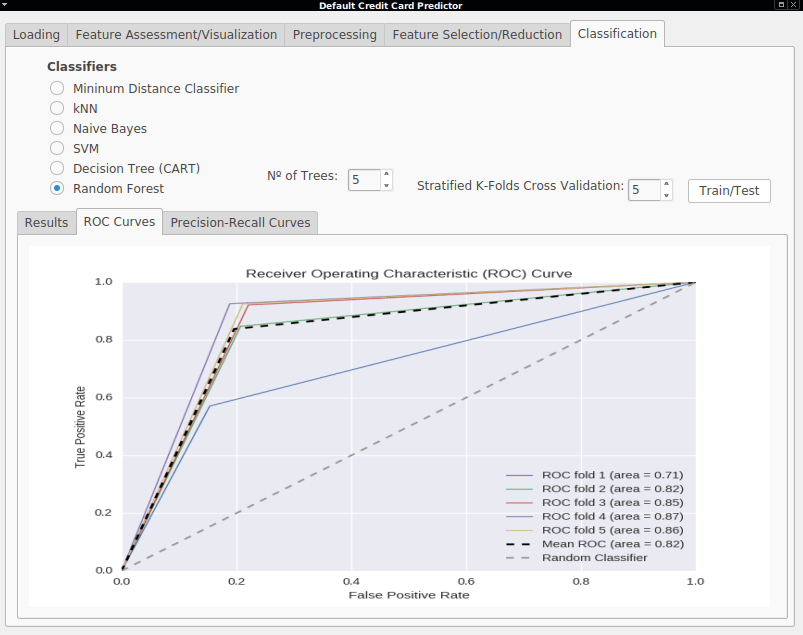This screenshot has height=635, width=803.
Task: Choose the kNN classifier option
Action: click(57, 108)
